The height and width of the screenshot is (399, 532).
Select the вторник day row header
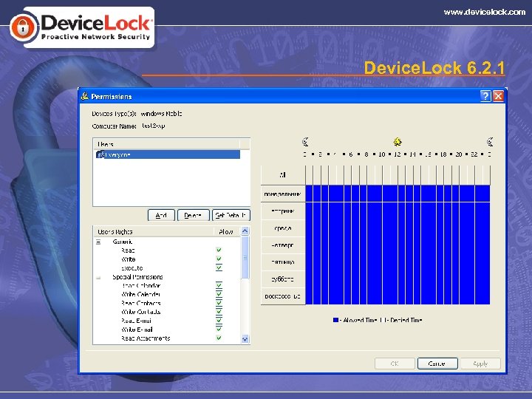[283, 211]
